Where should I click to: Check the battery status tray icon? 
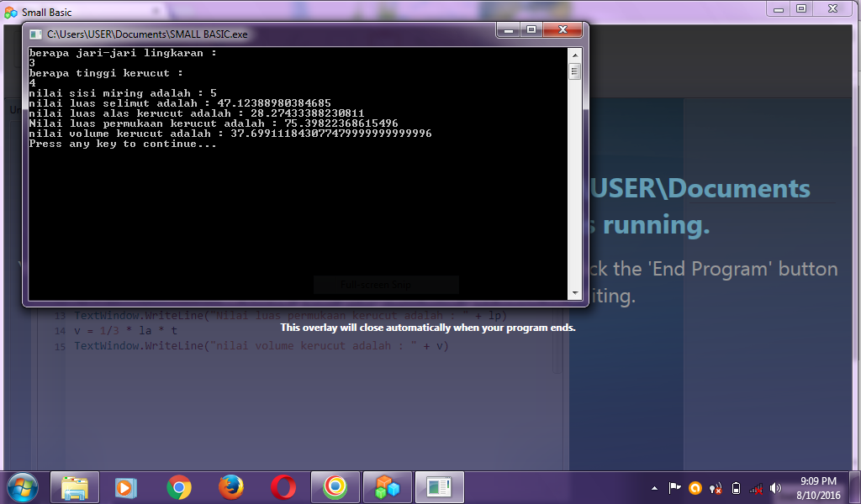737,487
